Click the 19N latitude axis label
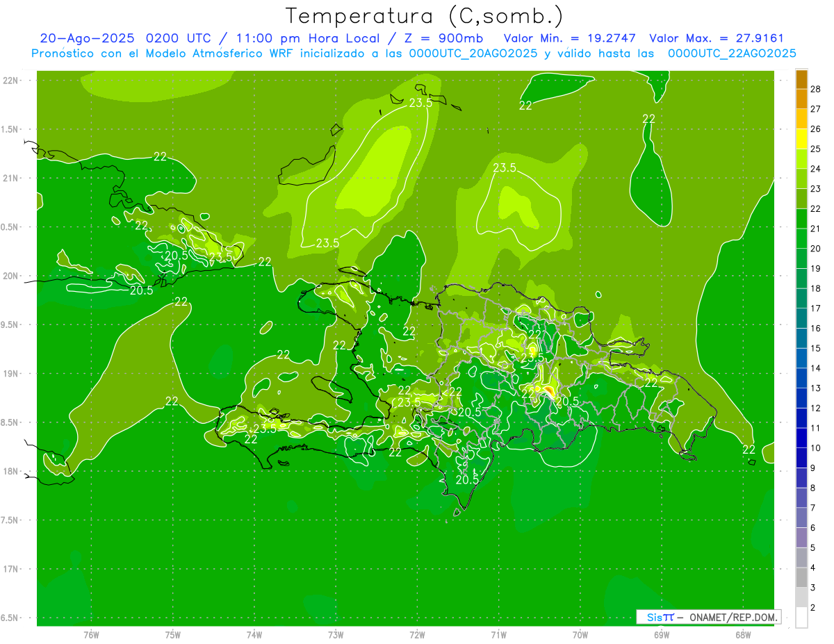The height and width of the screenshot is (644, 834). point(11,374)
